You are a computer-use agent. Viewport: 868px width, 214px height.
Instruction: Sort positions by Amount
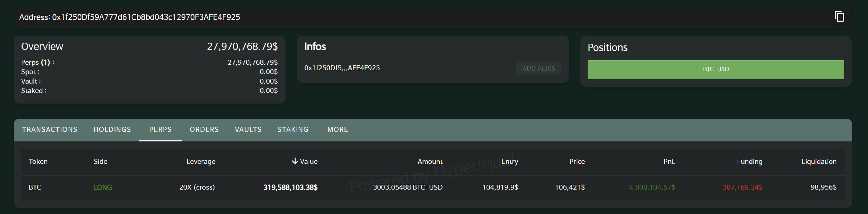coord(430,161)
